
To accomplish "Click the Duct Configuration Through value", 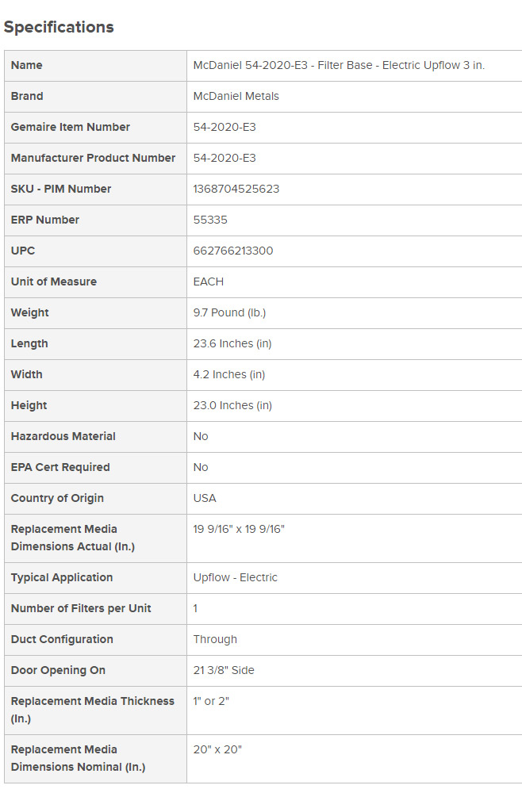I will point(214,639).
